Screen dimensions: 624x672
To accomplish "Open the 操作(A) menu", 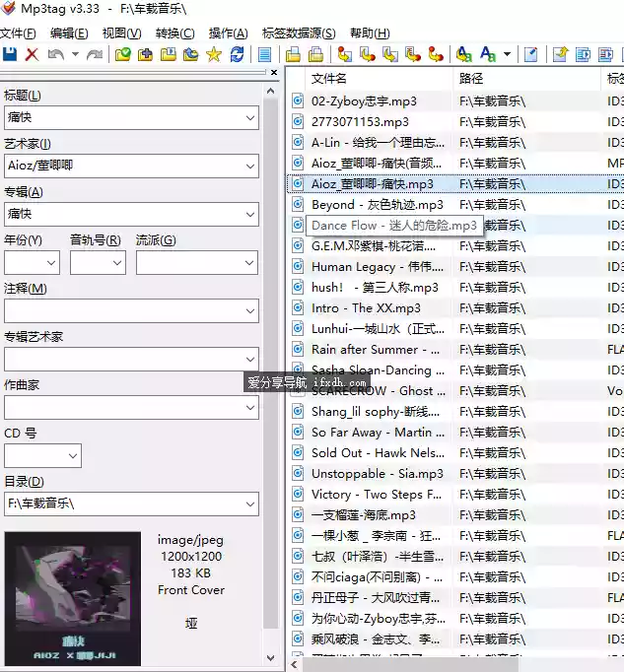I will (x=228, y=33).
